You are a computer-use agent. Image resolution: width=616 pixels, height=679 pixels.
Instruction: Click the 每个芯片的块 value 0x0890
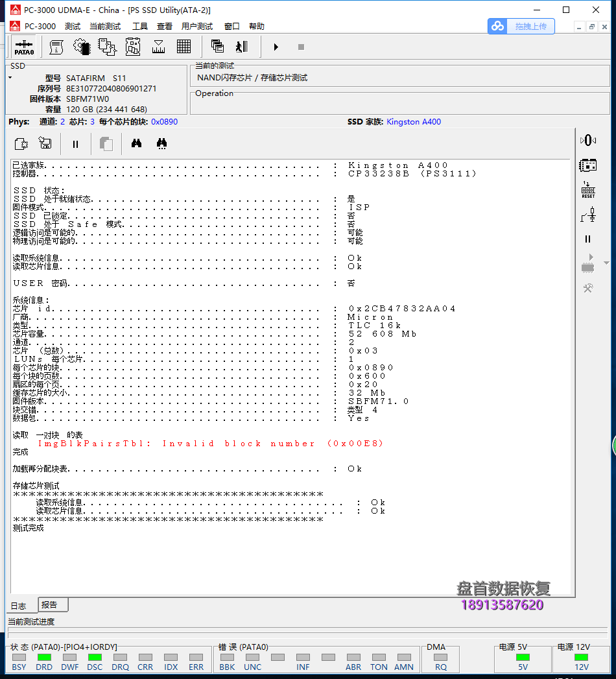click(164, 122)
